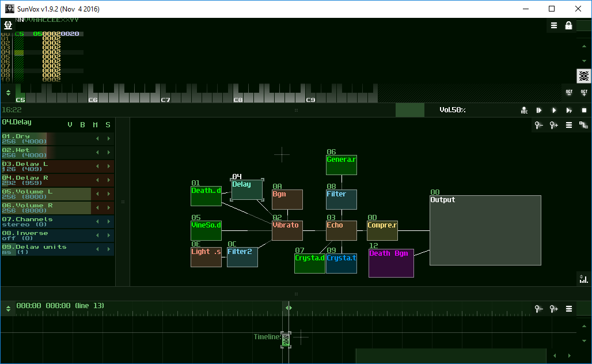Zoom out the module view

(x=539, y=125)
